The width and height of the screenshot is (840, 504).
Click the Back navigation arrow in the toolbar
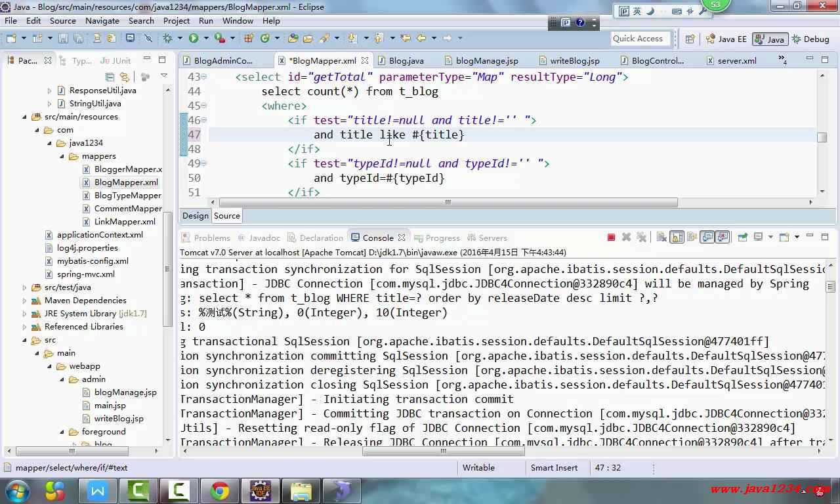click(421, 38)
